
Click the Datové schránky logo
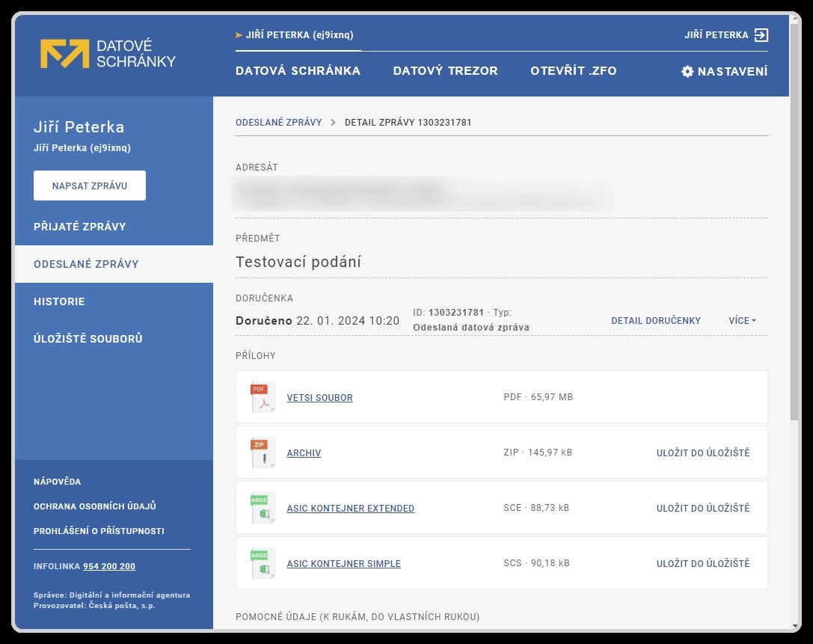(108, 53)
